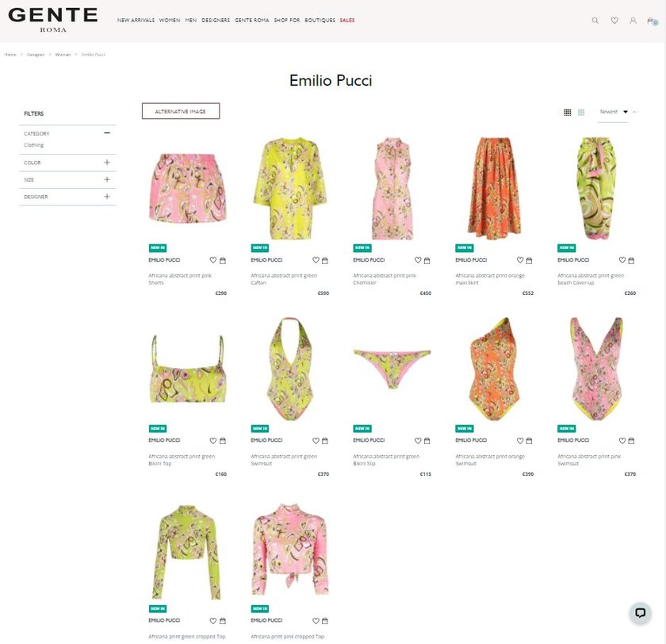Switch to dense grid view

coord(568,112)
